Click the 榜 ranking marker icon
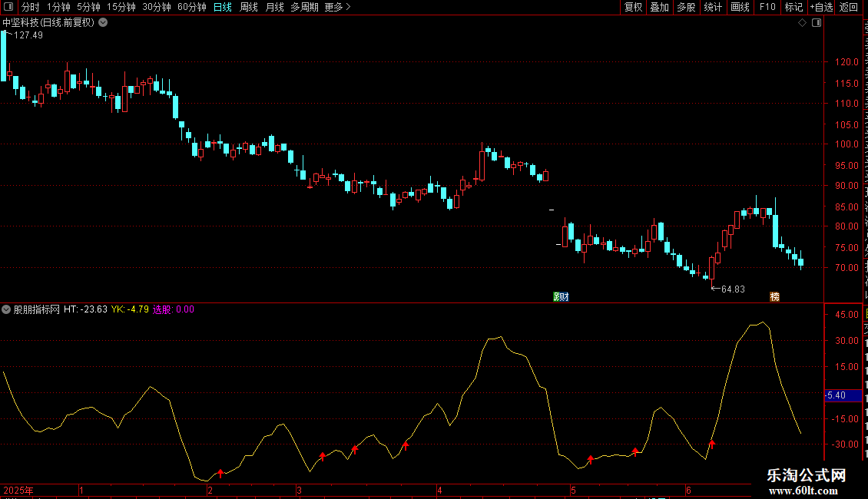The width and height of the screenshot is (868, 499). (774, 297)
